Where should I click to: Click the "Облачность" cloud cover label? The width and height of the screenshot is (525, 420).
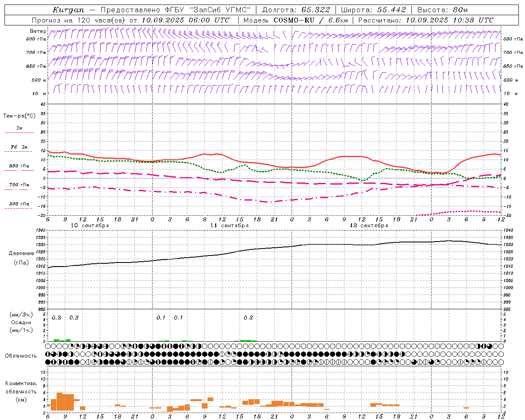point(21,356)
